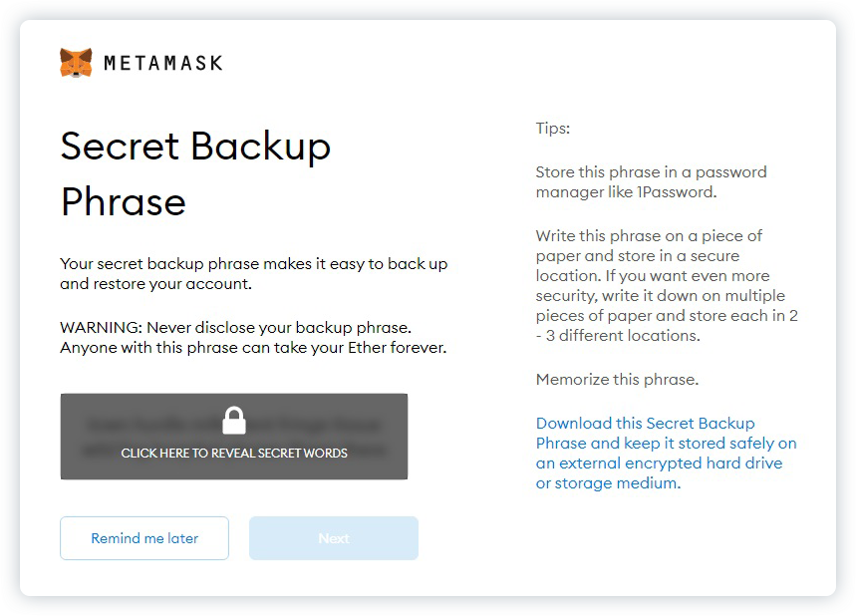
Task: Select the Secret Backup heading line
Action: coord(195,147)
